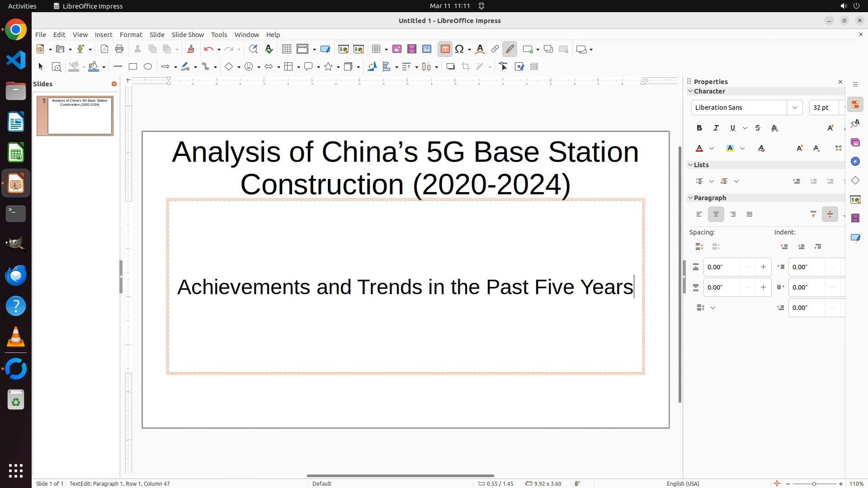Viewport: 868px width, 488px height.
Task: Open the Gallery sidebar deck
Action: click(855, 143)
